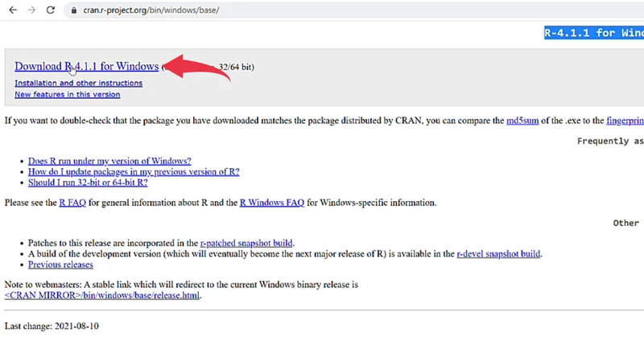Open 'How do I update packages' question
Image resolution: width=644 pixels, height=362 pixels.
click(x=134, y=171)
